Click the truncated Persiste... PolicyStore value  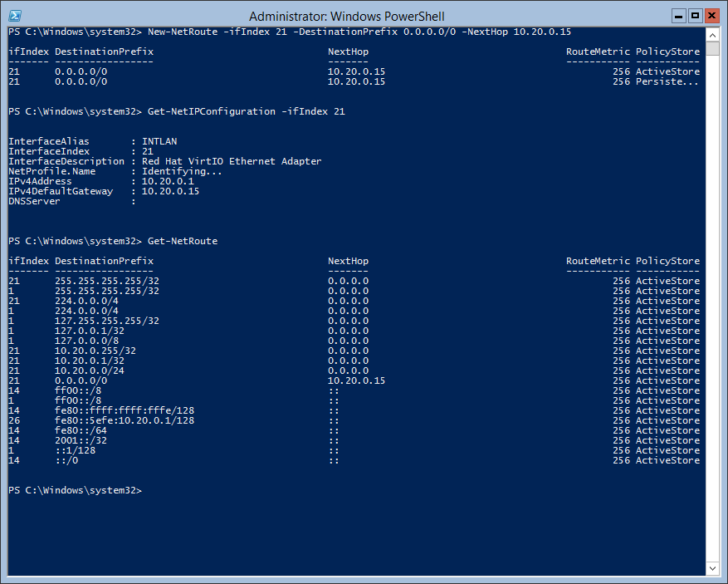pos(667,81)
